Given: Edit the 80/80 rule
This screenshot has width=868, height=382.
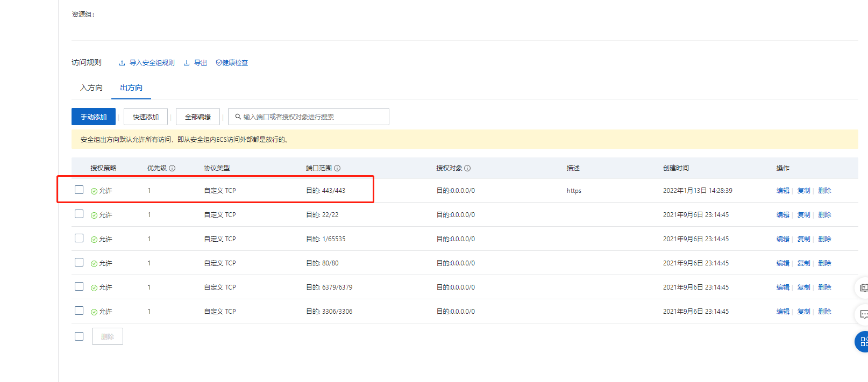Looking at the screenshot, I should [783, 263].
